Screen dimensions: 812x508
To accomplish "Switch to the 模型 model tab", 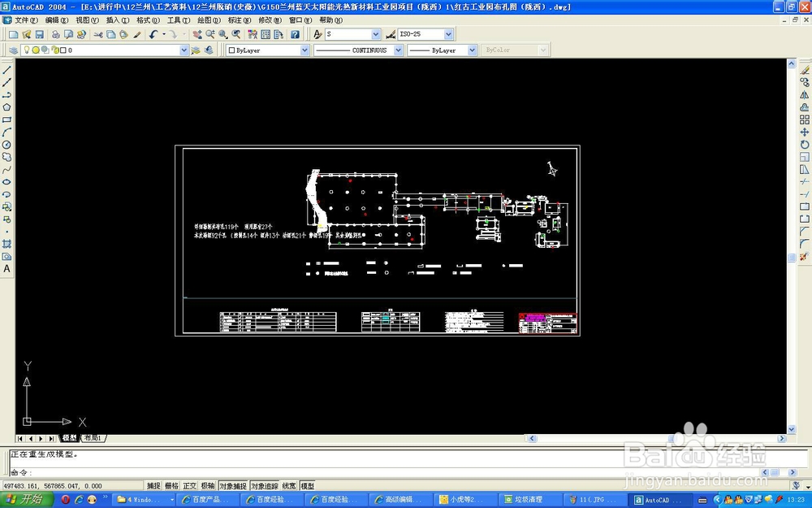I will 69,439.
